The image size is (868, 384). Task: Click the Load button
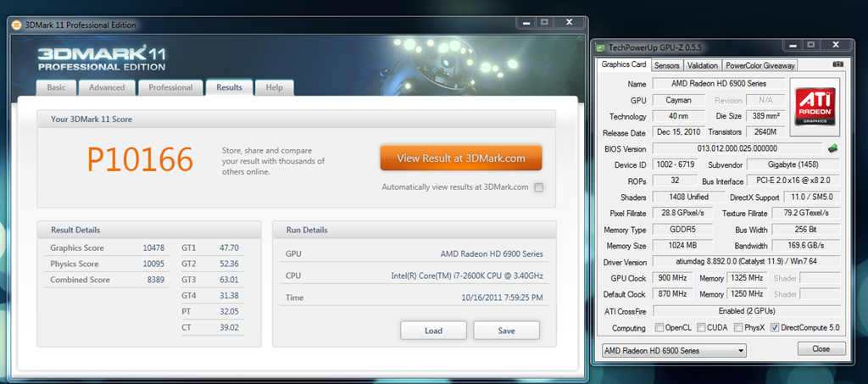click(x=433, y=331)
